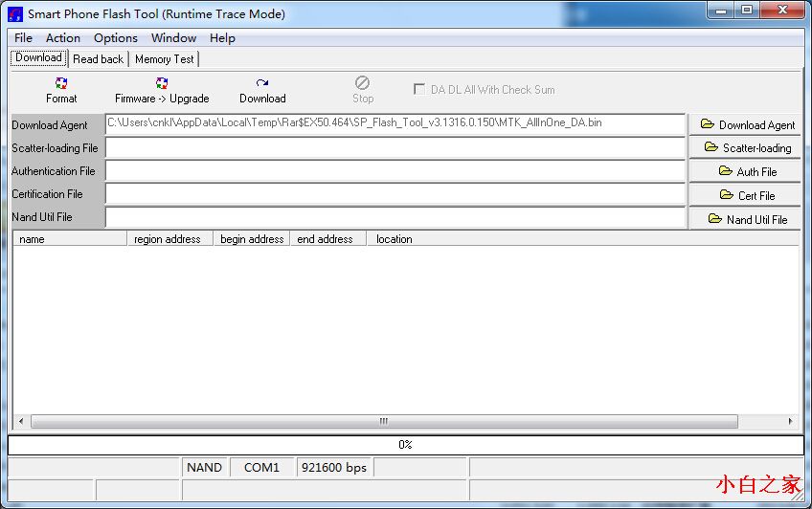Click the Authentication File input field
Image resolution: width=812 pixels, height=509 pixels.
[395, 170]
